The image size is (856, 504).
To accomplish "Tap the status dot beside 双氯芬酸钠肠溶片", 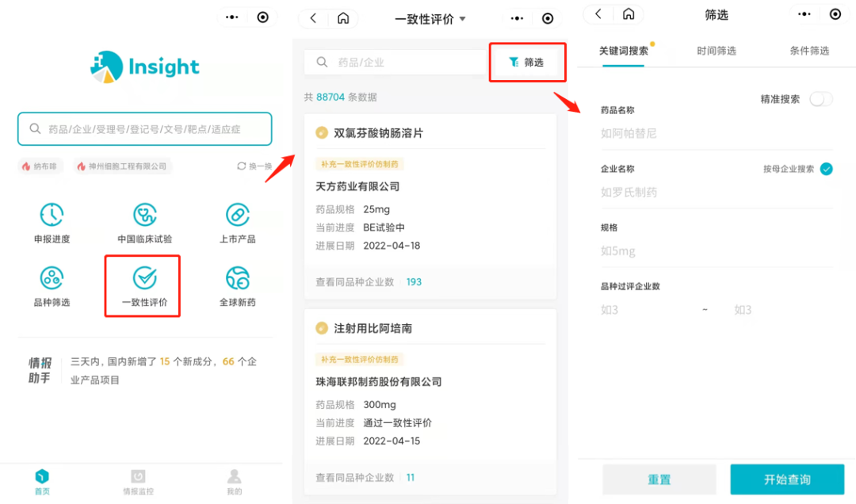I will tap(322, 132).
